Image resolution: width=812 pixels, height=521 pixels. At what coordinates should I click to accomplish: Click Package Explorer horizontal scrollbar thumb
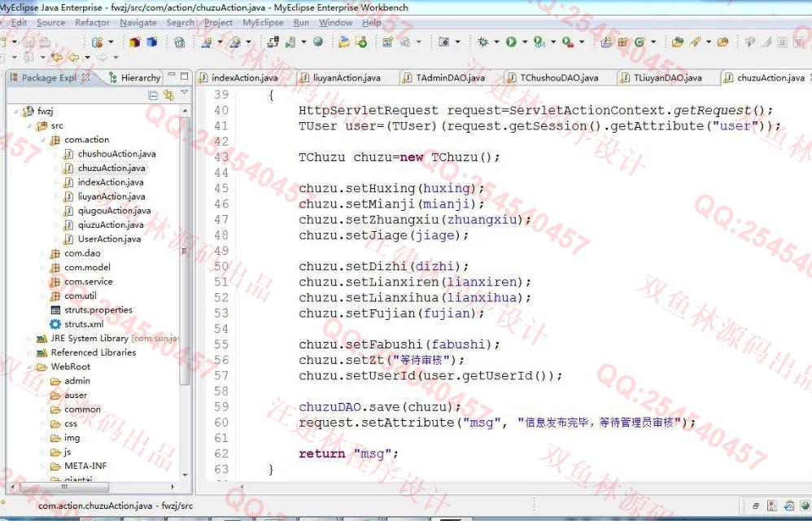pyautogui.click(x=65, y=487)
